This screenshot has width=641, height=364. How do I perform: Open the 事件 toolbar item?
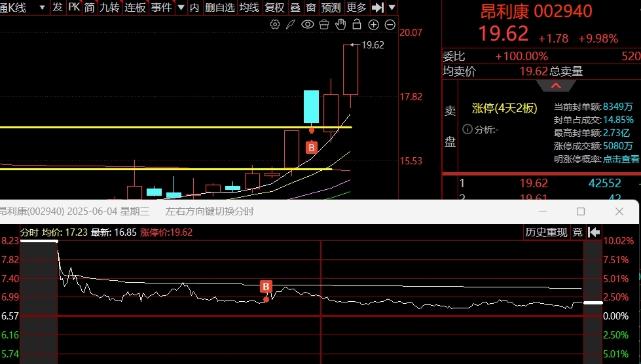coord(161,7)
